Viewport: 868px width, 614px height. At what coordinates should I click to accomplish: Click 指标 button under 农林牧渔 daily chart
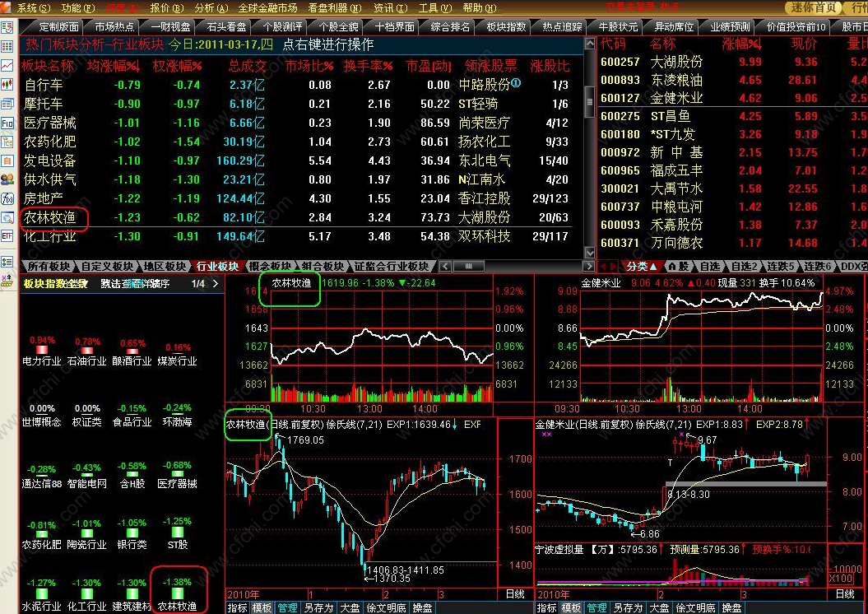238,608
